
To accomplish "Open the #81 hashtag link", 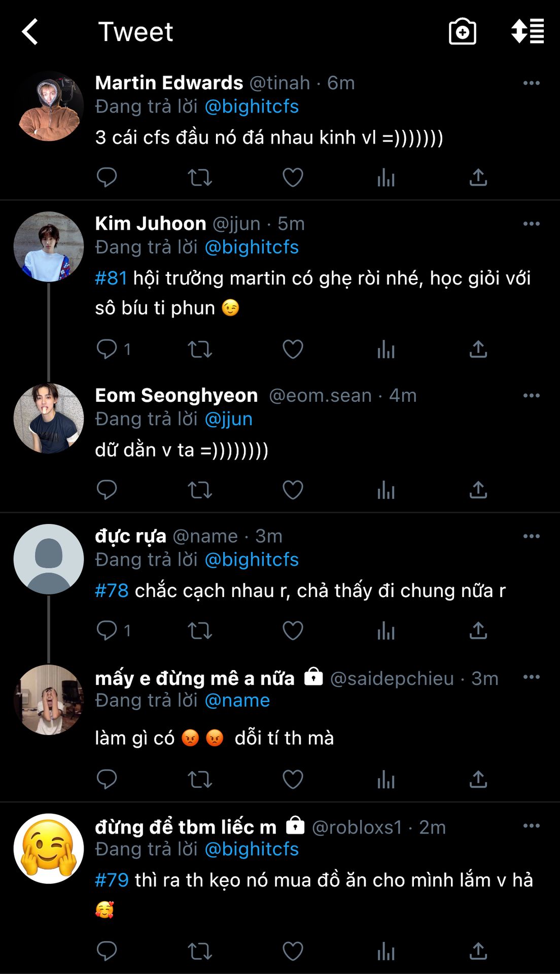I will pyautogui.click(x=111, y=278).
